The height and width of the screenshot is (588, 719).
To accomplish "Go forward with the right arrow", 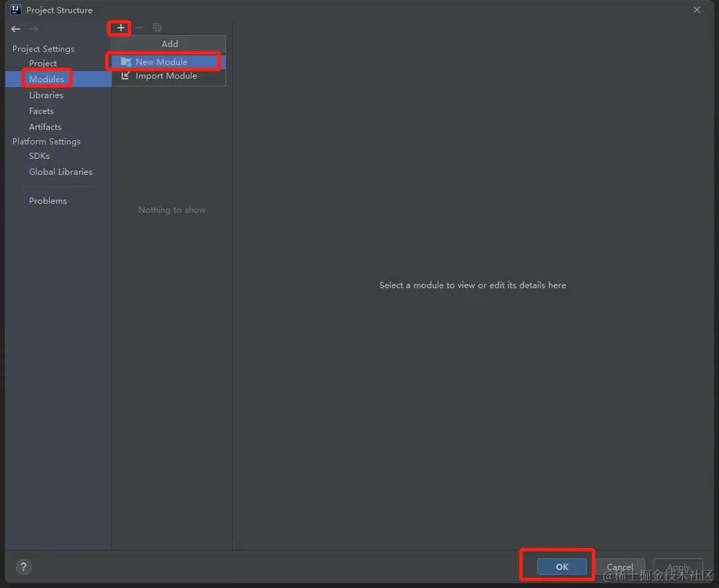I will click(34, 29).
